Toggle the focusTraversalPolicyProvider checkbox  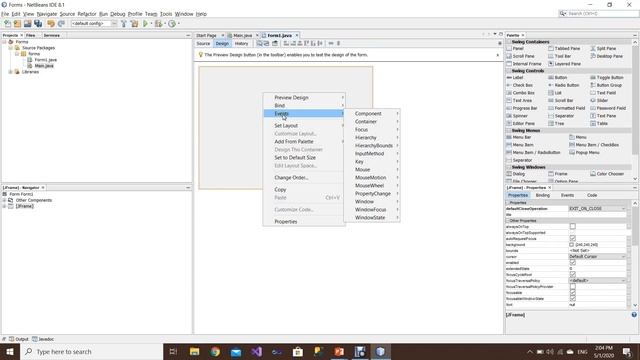point(573,287)
